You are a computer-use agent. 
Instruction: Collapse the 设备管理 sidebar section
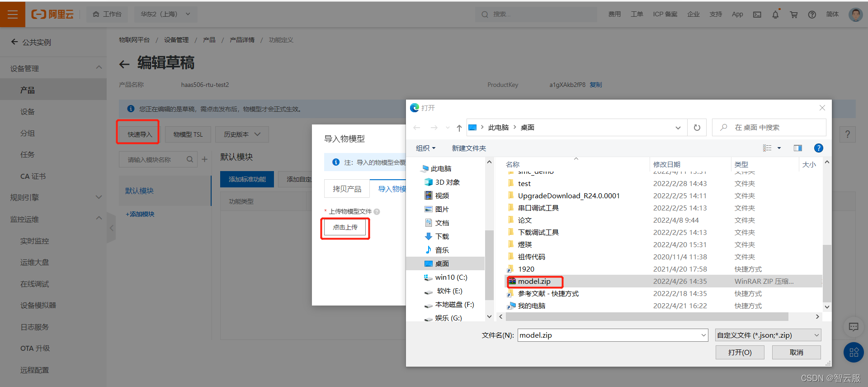click(99, 68)
